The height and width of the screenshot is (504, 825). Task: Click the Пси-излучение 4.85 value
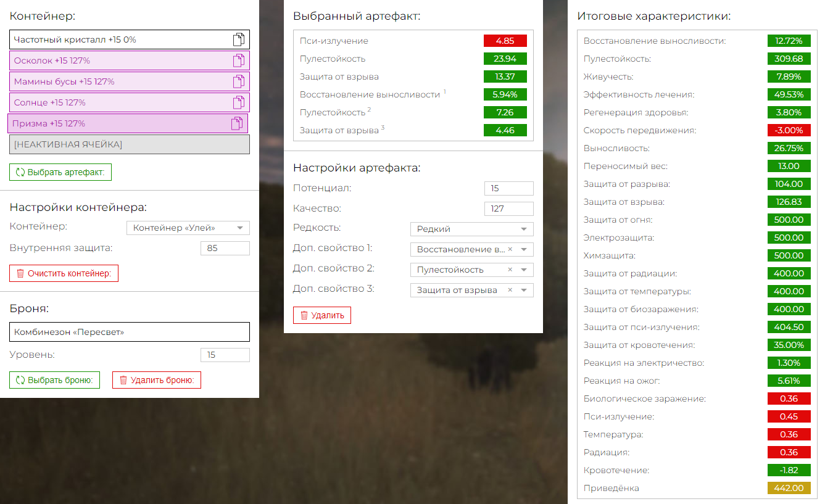[x=505, y=41]
